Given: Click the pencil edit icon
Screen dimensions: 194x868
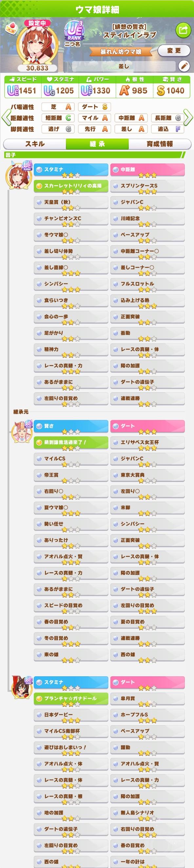Looking at the screenshot, I should (x=184, y=66).
